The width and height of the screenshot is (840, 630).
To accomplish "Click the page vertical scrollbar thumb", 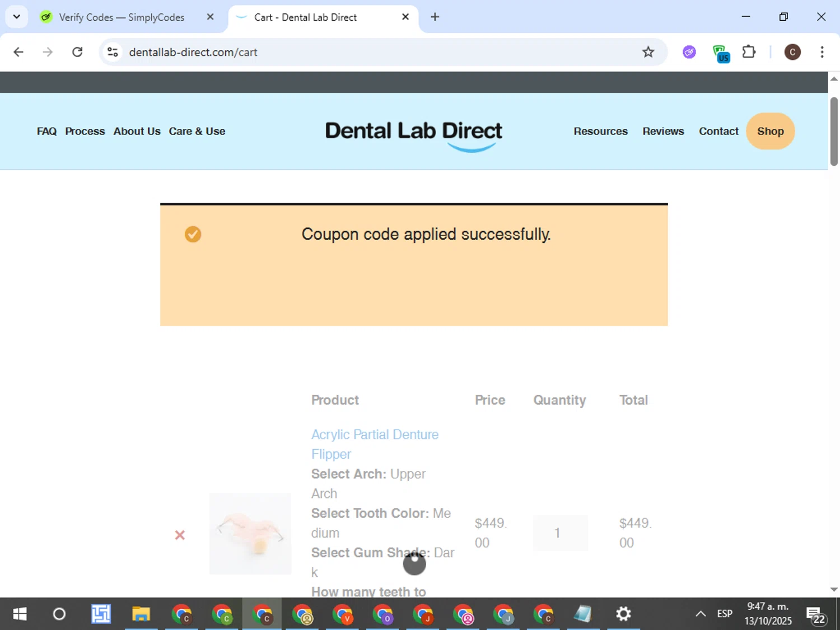I will click(834, 131).
